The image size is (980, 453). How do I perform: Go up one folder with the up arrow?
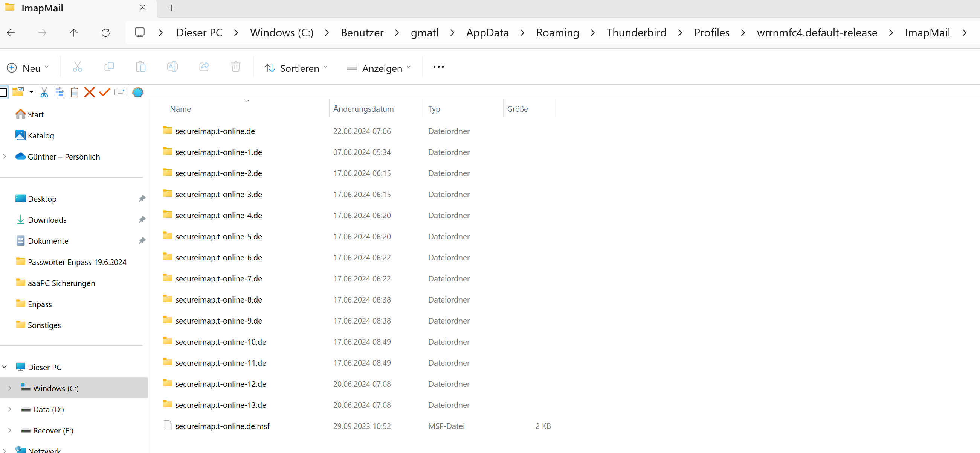[x=74, y=33]
